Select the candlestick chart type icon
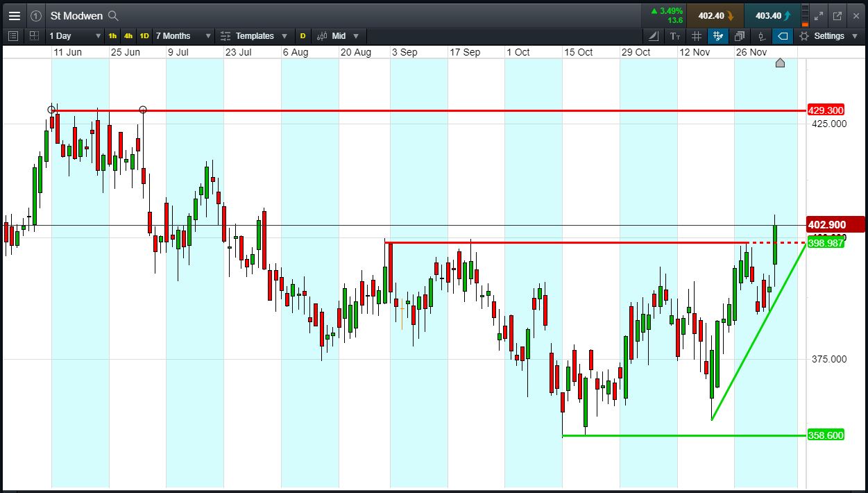Screen dimensions: 868x493 pos(322,35)
